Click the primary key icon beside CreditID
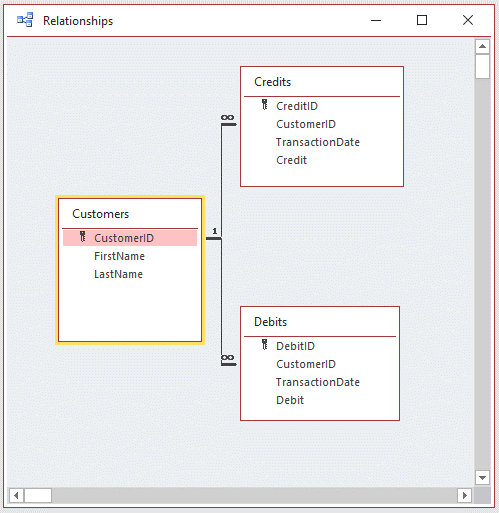The width and height of the screenshot is (499, 513). (264, 105)
